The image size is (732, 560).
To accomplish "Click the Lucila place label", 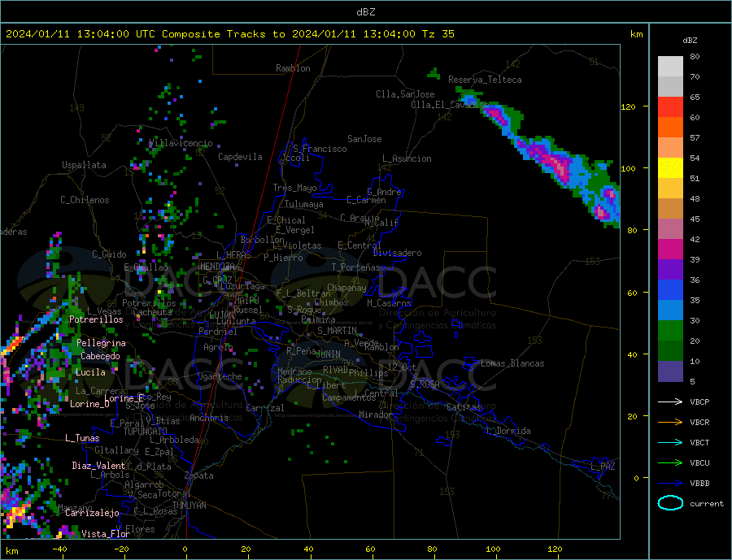I will (x=90, y=372).
